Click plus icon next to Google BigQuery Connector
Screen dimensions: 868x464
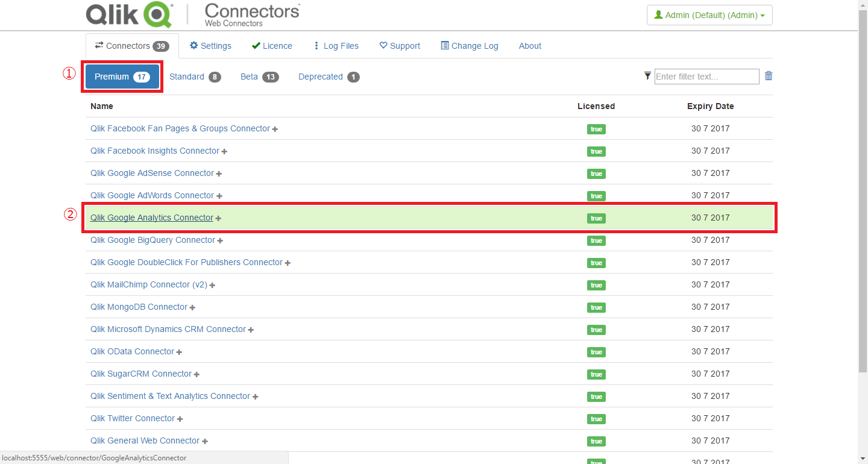point(220,241)
